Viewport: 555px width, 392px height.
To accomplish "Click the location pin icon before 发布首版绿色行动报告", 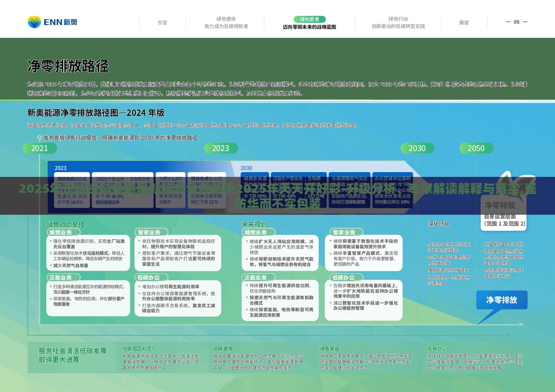I will coord(39,138).
